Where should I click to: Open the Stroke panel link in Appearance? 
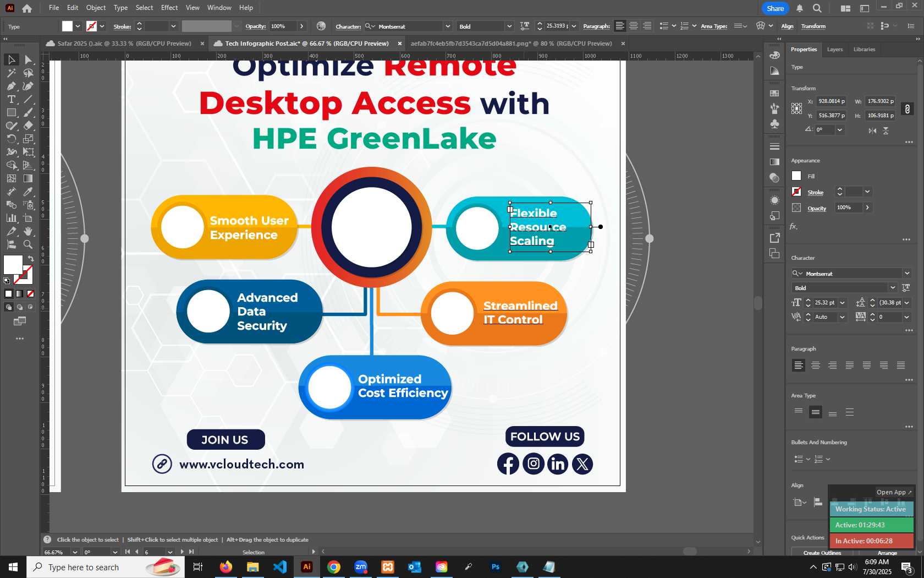[x=815, y=193]
